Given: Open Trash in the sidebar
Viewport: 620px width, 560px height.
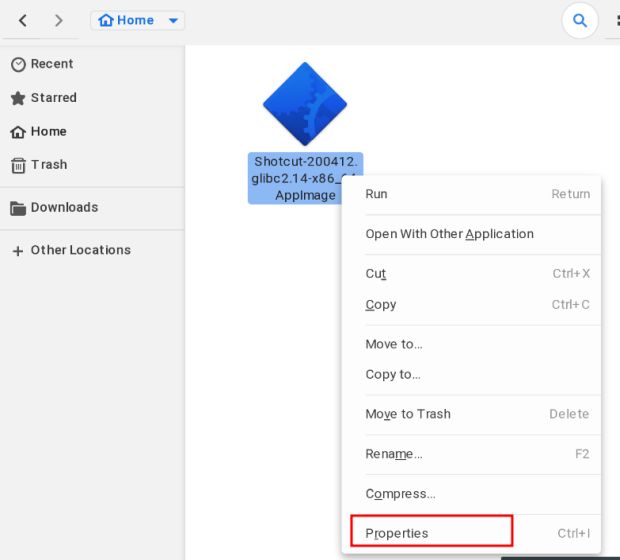Looking at the screenshot, I should (92, 165).
